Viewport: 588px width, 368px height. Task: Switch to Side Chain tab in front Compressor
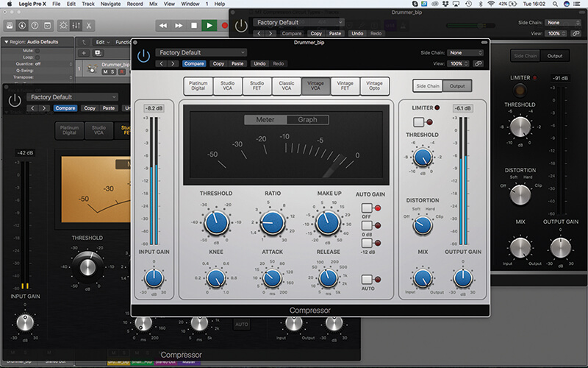pos(428,86)
